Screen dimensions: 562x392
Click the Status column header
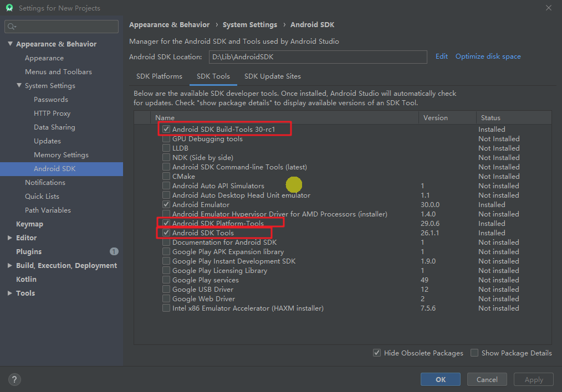tap(514, 118)
